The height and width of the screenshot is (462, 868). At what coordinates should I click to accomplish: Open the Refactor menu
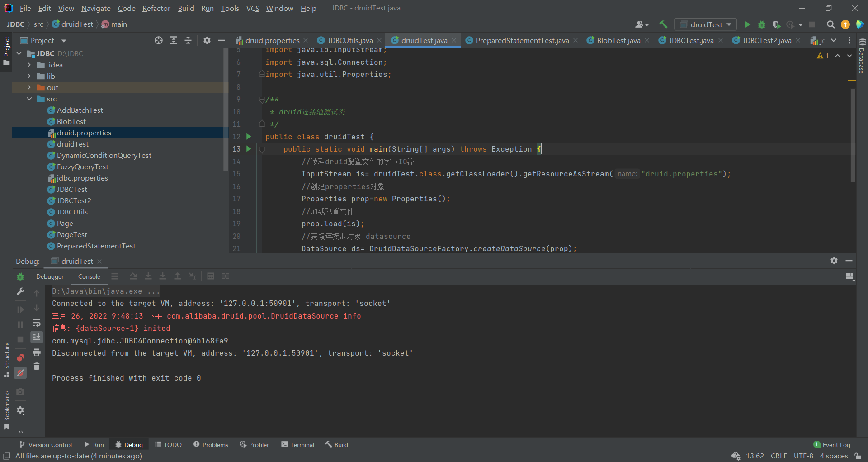click(x=156, y=8)
